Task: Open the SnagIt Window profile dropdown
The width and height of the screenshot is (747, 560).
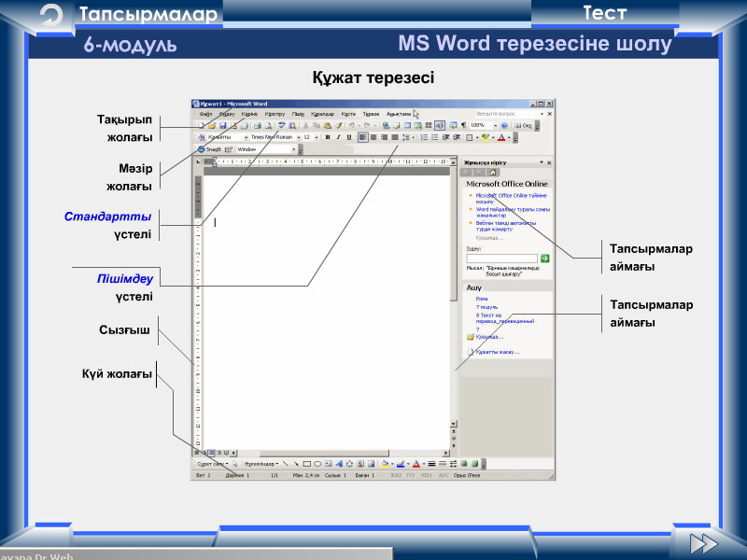Action: click(293, 149)
